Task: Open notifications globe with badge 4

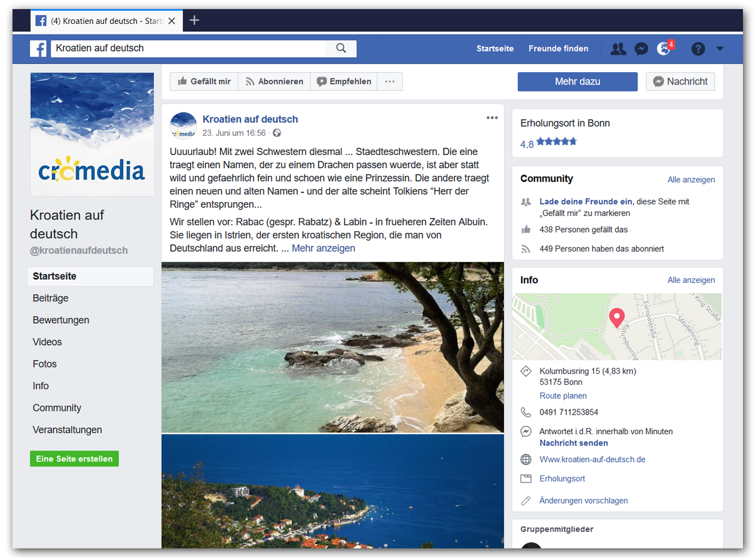Action: [x=665, y=48]
